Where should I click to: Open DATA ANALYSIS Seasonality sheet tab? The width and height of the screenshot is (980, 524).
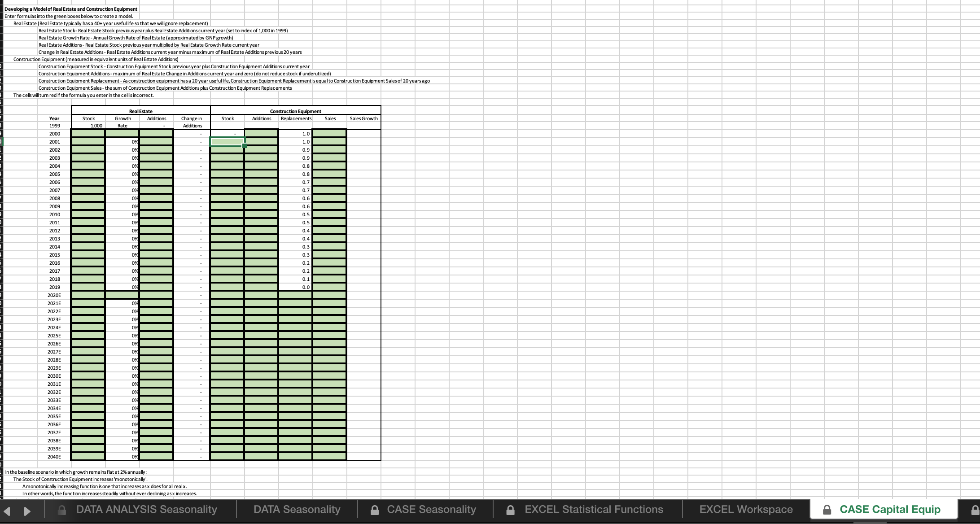[146, 510]
